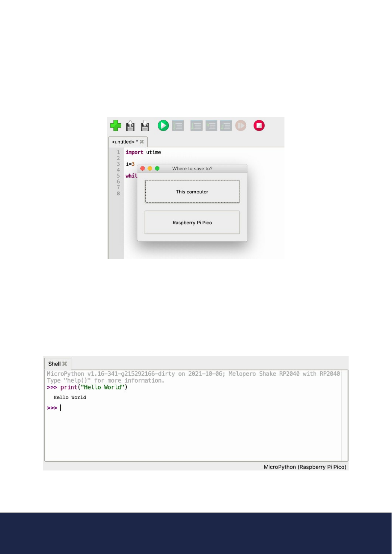
Task: Click the Step over toolbar icon
Action: tap(196, 126)
